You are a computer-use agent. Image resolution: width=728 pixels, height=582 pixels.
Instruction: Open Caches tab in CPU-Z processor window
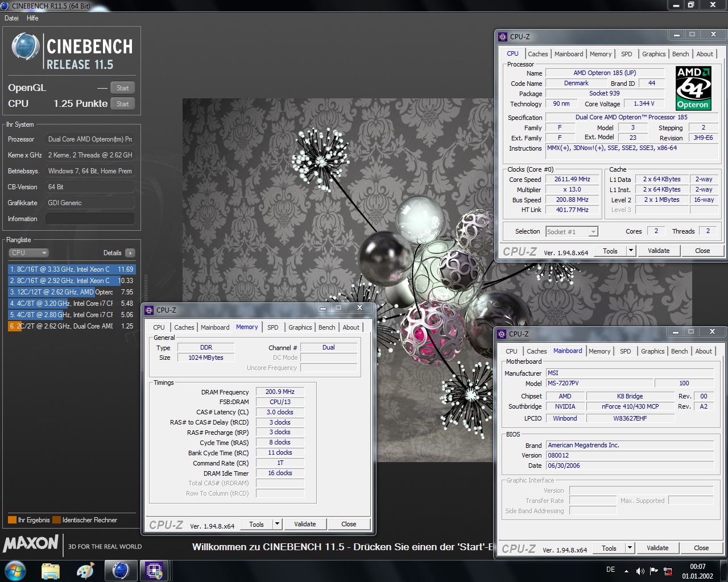[538, 54]
